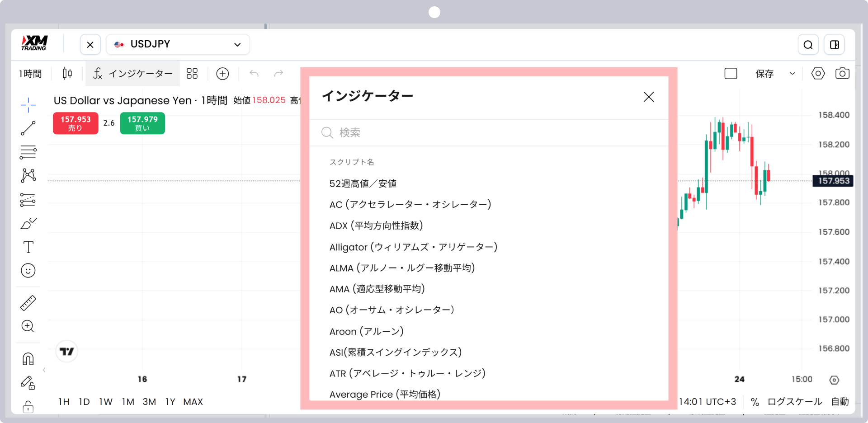Redo the last chart action
Viewport: 868px width, 423px height.
pos(278,73)
